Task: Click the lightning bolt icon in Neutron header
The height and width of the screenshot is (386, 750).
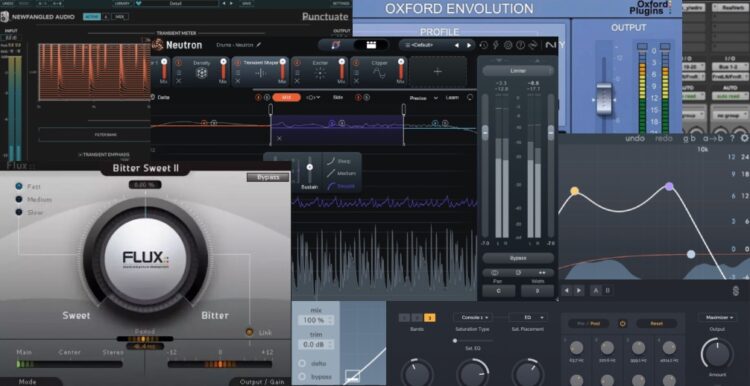Action: point(496,45)
